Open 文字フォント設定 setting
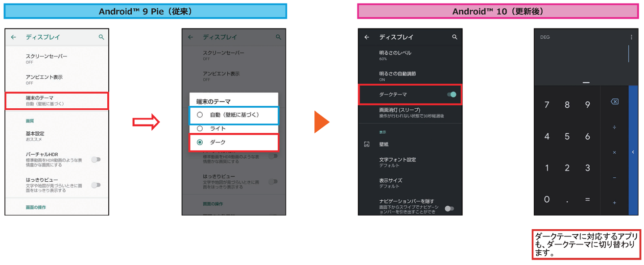644x265 pixels. click(410, 162)
